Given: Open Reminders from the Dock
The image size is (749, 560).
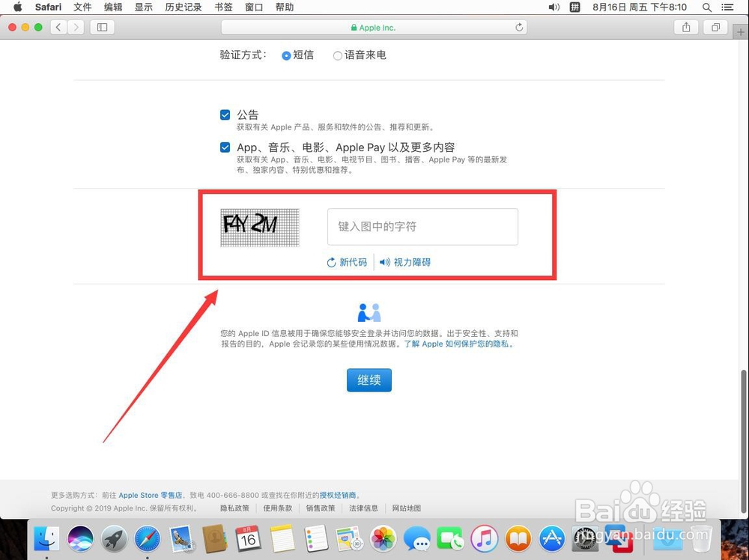Looking at the screenshot, I should 316,539.
